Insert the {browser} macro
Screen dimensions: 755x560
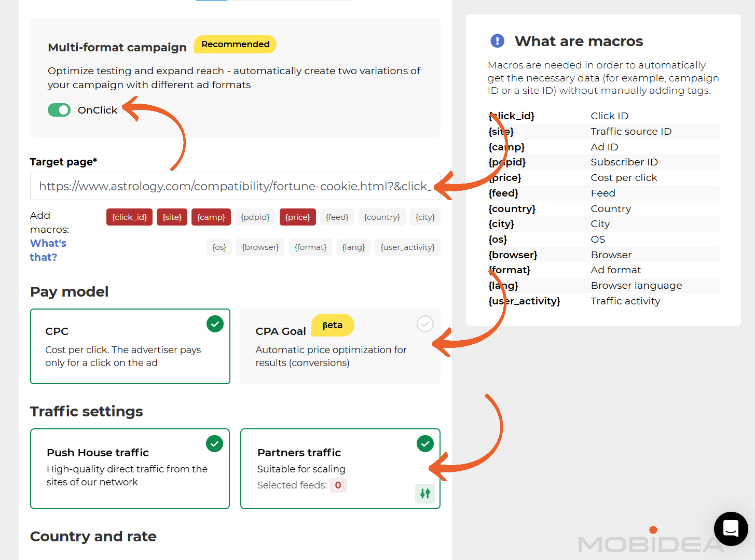tap(260, 247)
